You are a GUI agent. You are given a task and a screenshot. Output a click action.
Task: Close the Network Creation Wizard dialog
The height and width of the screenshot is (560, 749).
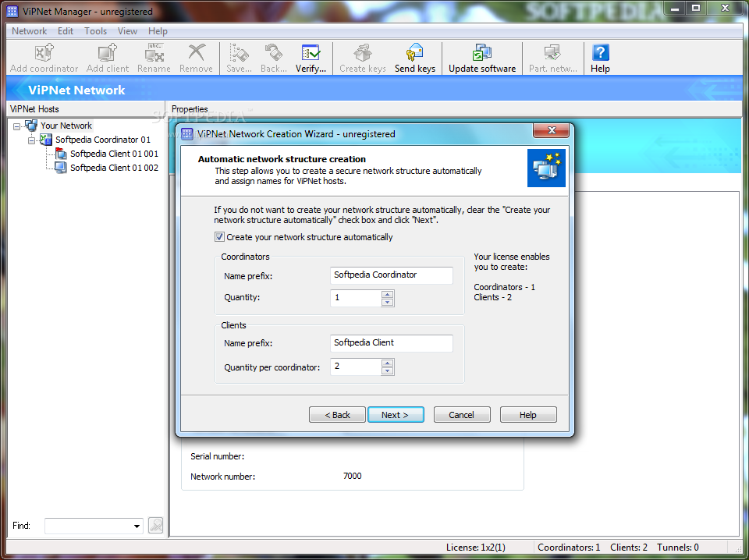(x=552, y=130)
